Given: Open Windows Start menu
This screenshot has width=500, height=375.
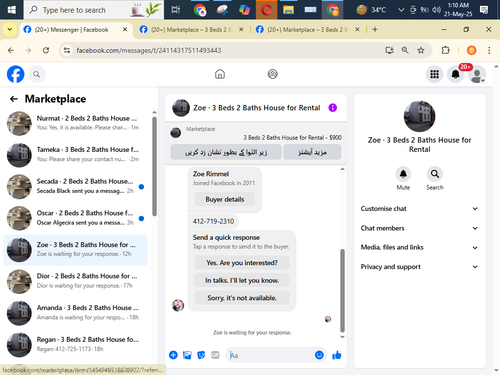Looking at the screenshot, I should point(12,10).
